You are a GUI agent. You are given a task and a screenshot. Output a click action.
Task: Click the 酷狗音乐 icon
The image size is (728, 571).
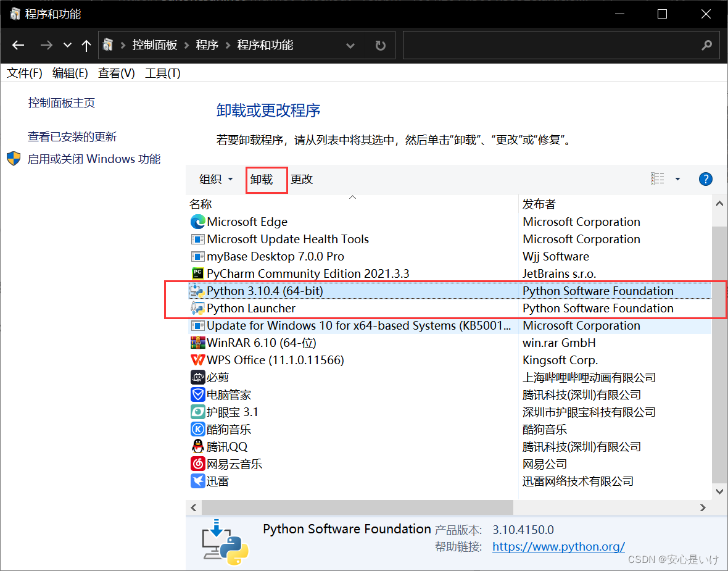[x=198, y=429]
